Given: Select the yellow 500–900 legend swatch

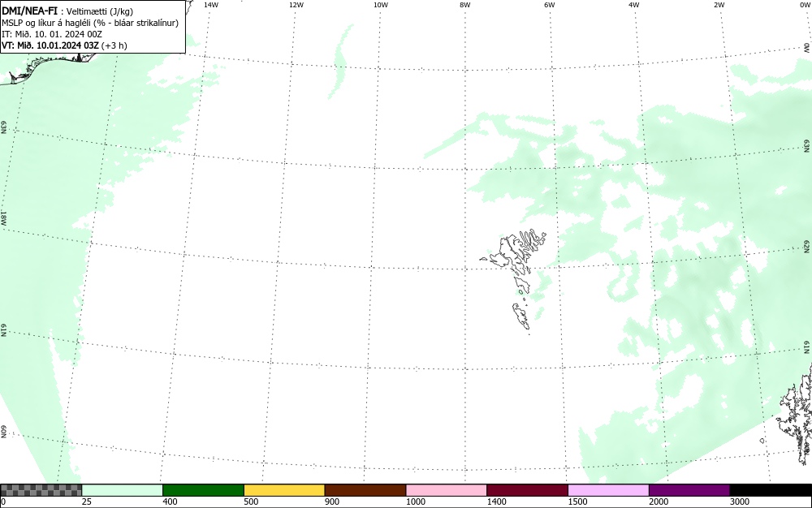Looking at the screenshot, I should [284, 490].
